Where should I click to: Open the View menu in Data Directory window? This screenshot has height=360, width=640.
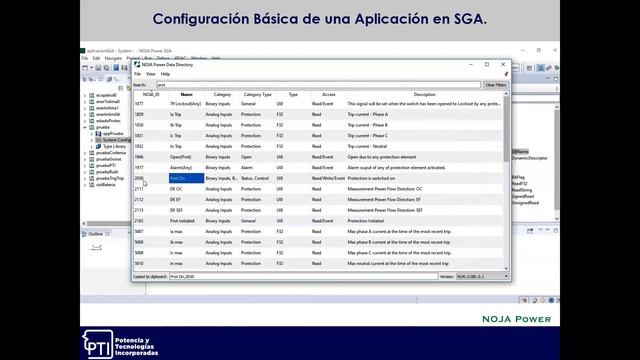151,74
